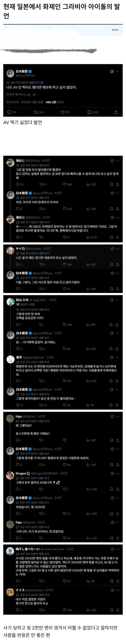Open more options on キイロ reply
This screenshot has height=644, width=126.
click(118, 248)
